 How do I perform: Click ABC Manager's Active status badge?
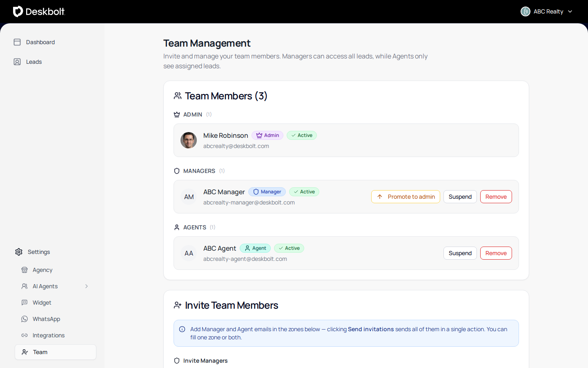304,192
